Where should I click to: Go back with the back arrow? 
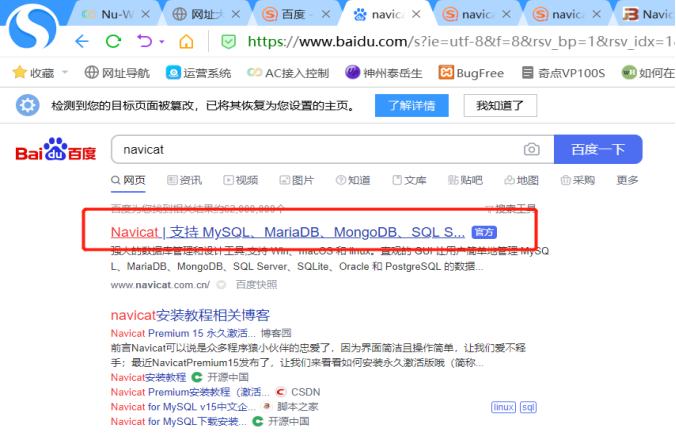[82, 41]
